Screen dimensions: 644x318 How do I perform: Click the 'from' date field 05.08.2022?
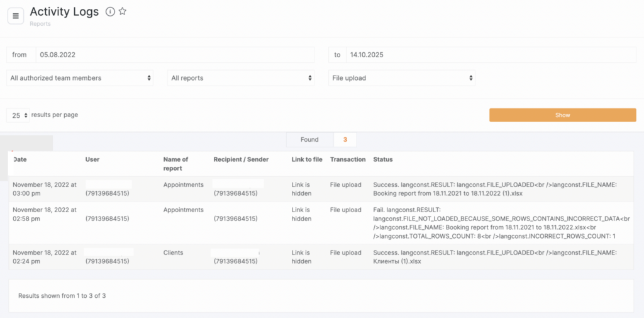click(174, 55)
